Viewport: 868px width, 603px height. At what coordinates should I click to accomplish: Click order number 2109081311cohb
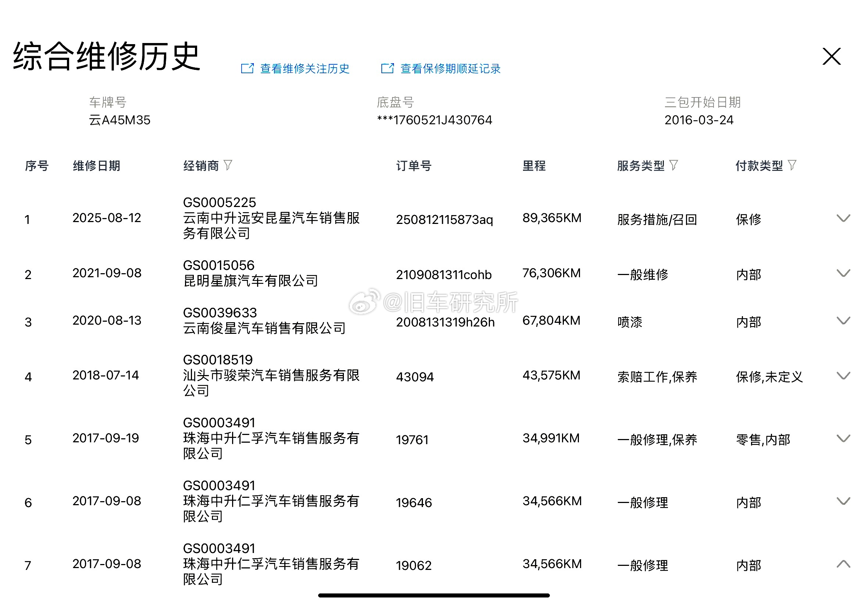click(x=444, y=275)
